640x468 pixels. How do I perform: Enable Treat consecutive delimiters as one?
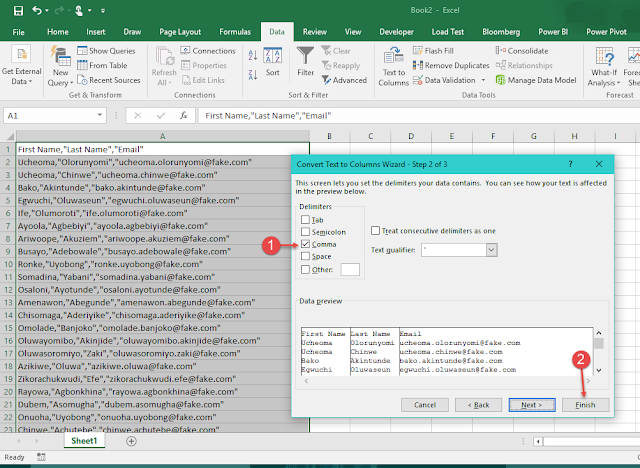tap(376, 231)
